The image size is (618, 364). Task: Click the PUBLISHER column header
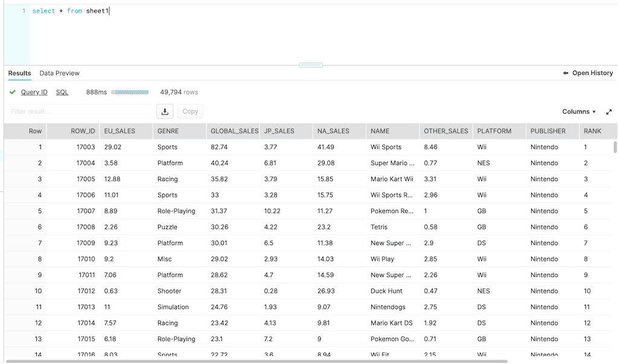[548, 131]
